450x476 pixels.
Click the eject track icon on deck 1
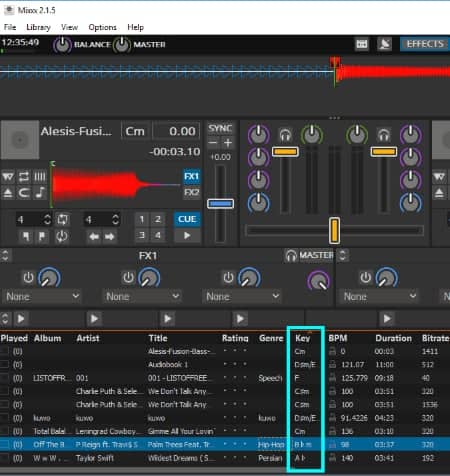[x=8, y=193]
